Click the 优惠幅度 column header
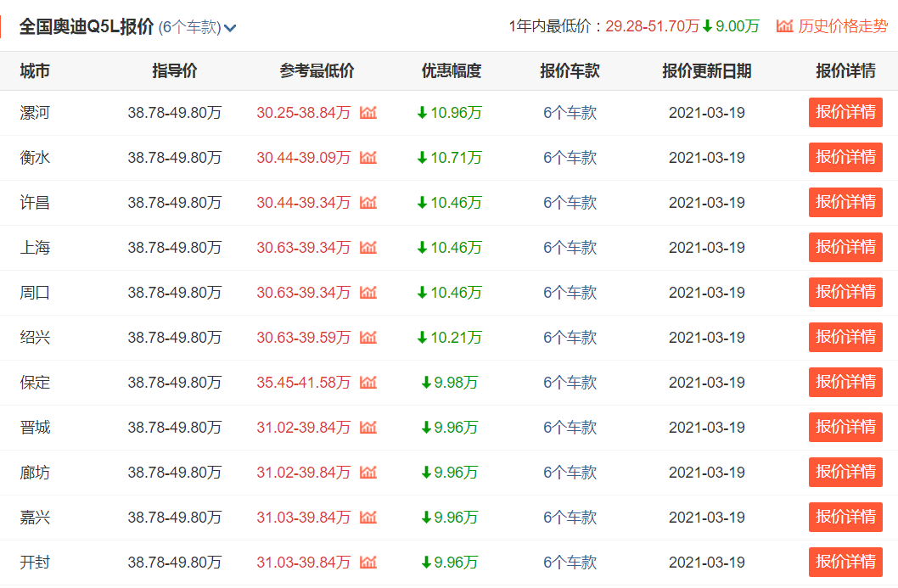The width and height of the screenshot is (898, 588). click(x=452, y=70)
